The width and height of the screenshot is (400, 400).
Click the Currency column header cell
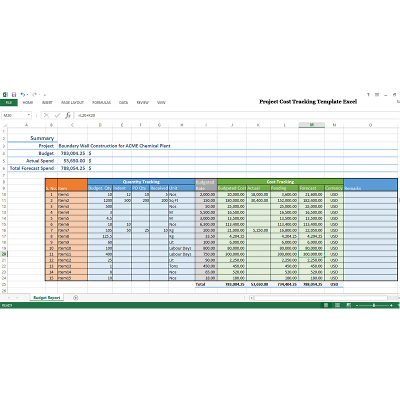334,188
